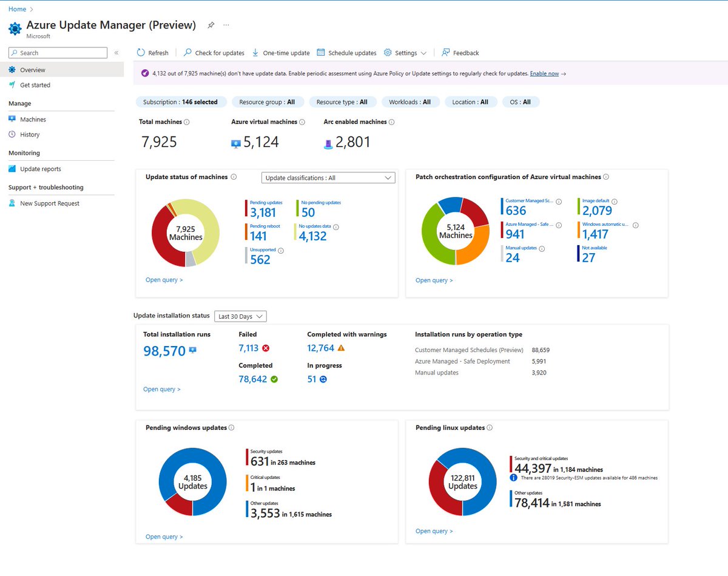Click the Azure Update Manager gear logo
The height and width of the screenshot is (576, 728).
pyautogui.click(x=15, y=29)
